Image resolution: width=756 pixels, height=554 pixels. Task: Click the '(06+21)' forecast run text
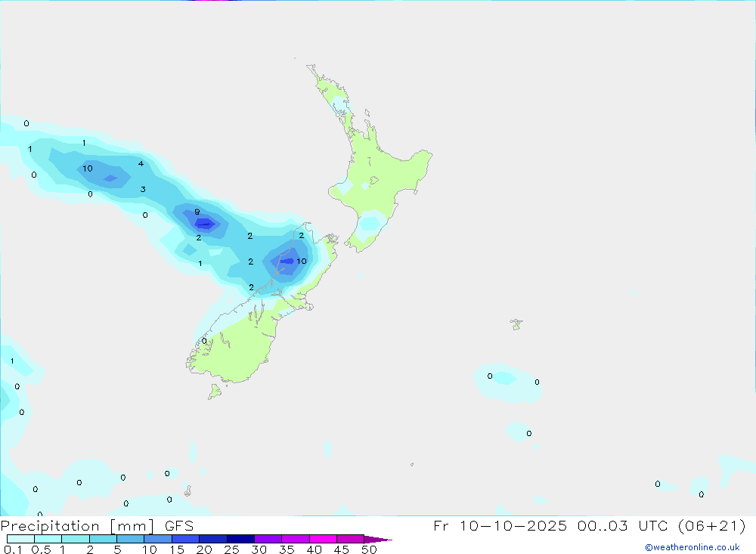click(x=711, y=525)
